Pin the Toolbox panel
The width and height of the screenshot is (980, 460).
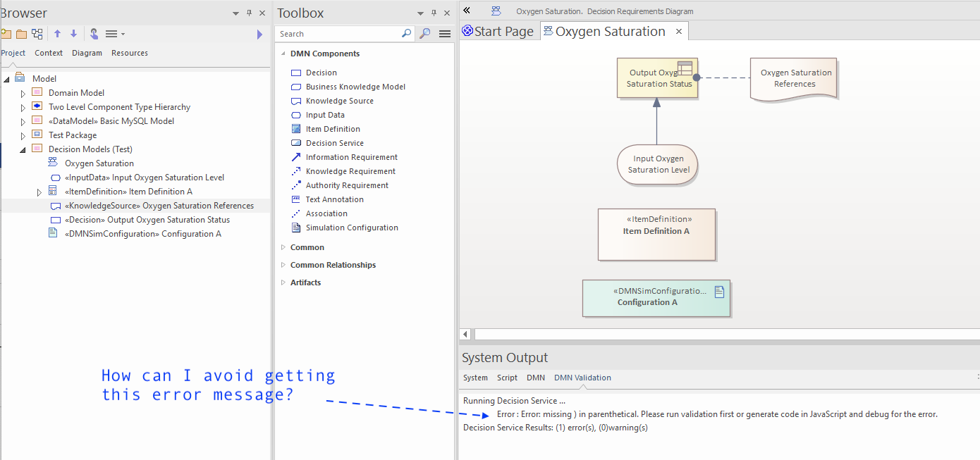(x=434, y=13)
